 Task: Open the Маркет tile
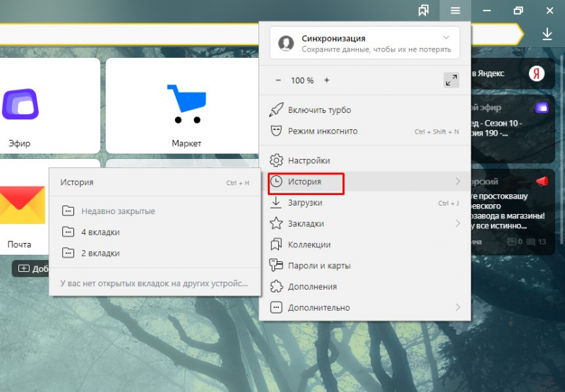click(186, 106)
